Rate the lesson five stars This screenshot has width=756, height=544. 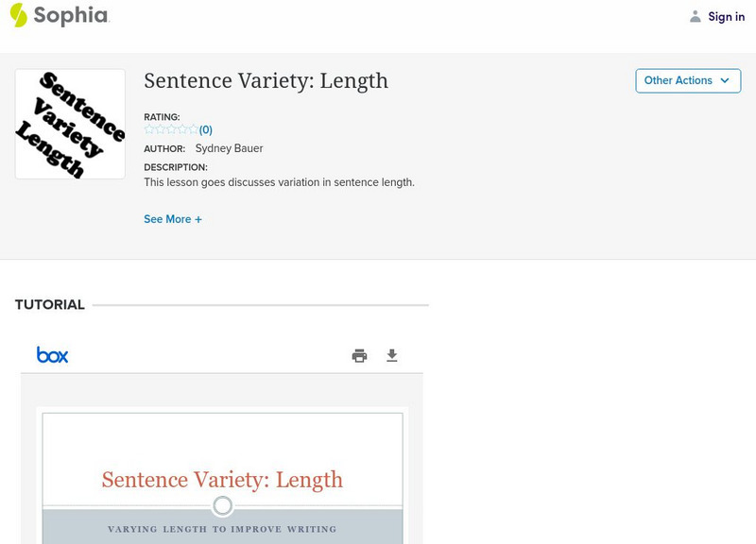pyautogui.click(x=193, y=129)
